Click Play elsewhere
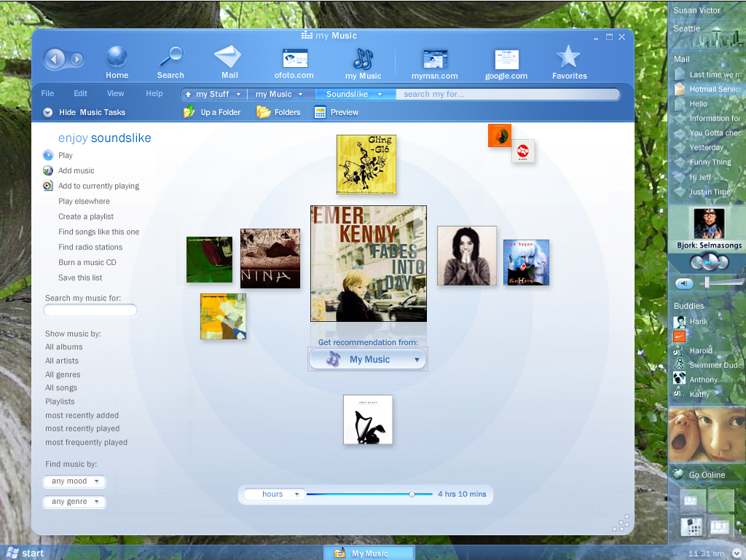 84,201
